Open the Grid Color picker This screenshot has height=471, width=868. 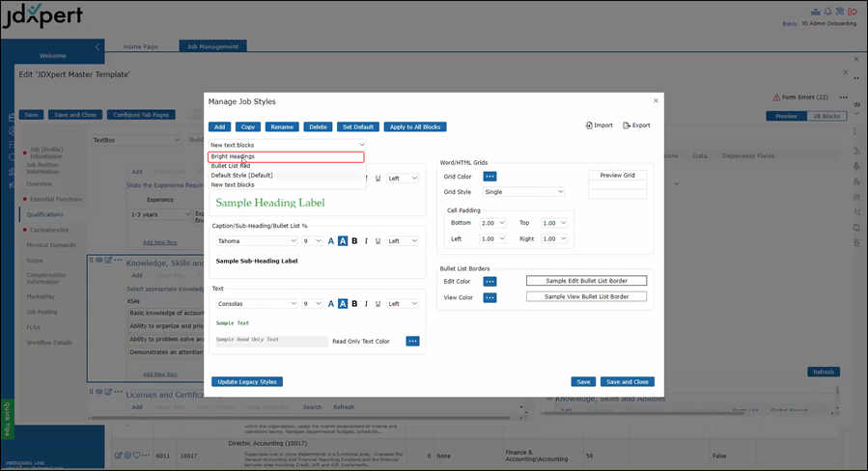coord(490,177)
